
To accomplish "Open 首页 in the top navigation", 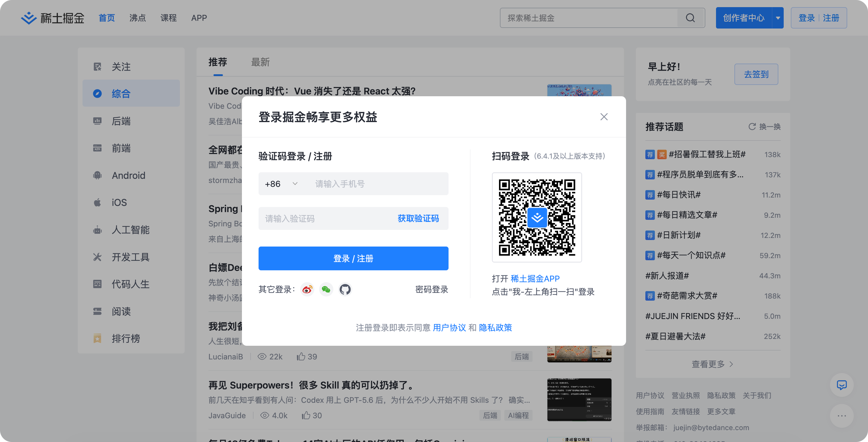I will pos(107,18).
